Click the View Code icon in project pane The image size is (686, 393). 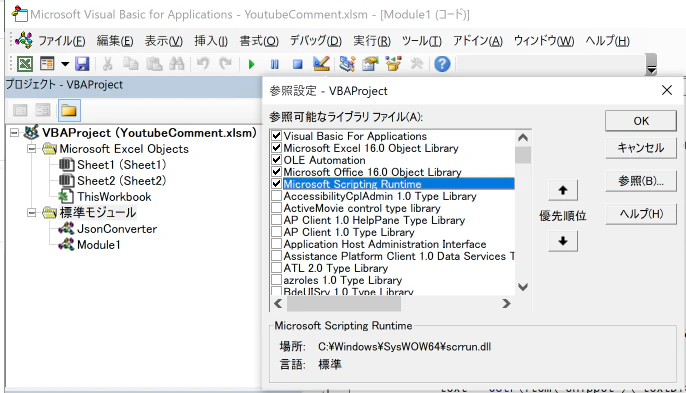coord(20,110)
